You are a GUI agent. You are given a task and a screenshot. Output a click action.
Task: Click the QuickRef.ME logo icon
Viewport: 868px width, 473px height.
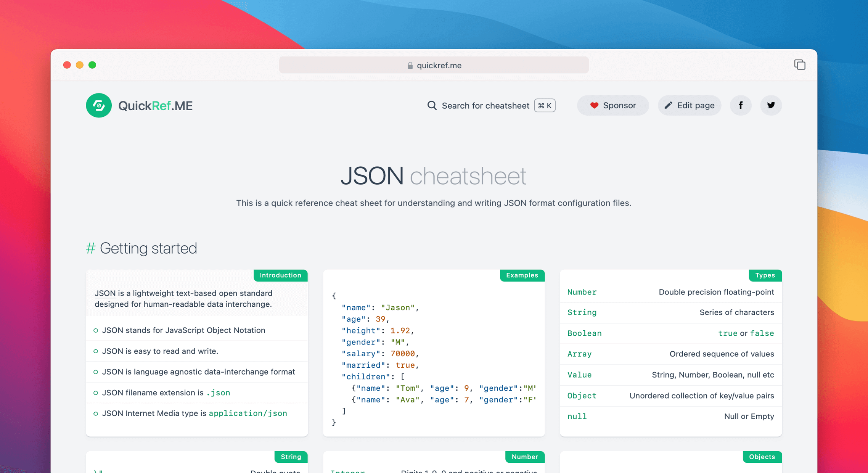point(99,105)
